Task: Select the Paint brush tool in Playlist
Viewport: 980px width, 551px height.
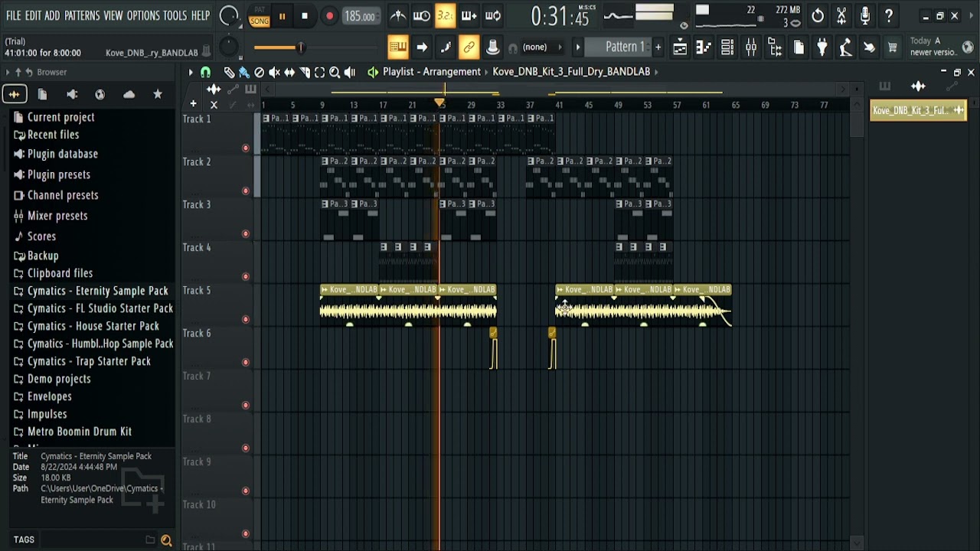Action: click(244, 72)
